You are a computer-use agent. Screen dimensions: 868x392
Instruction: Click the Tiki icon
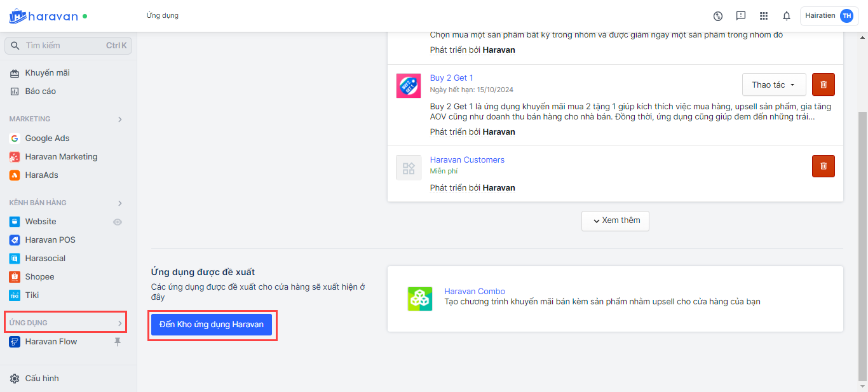click(x=15, y=295)
